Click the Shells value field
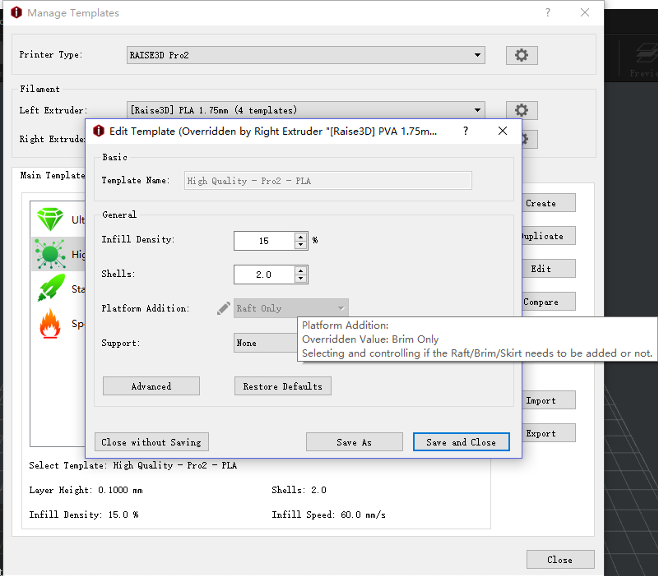Viewport: 658px width, 576px height. click(264, 275)
